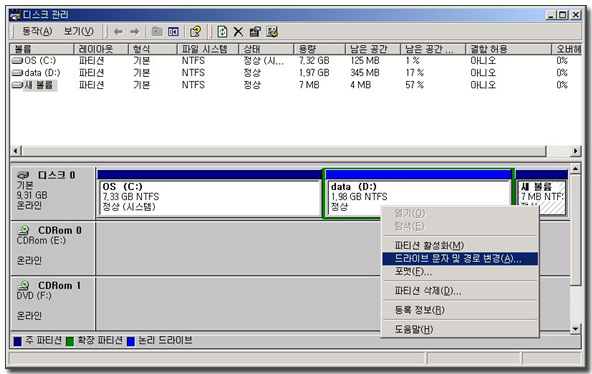The height and width of the screenshot is (374, 592).
Task: Click the blue 논리 드라이브 legend swatch
Action: (x=131, y=341)
